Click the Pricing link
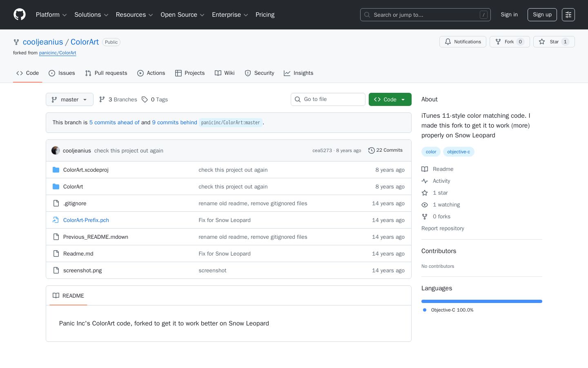 (265, 15)
